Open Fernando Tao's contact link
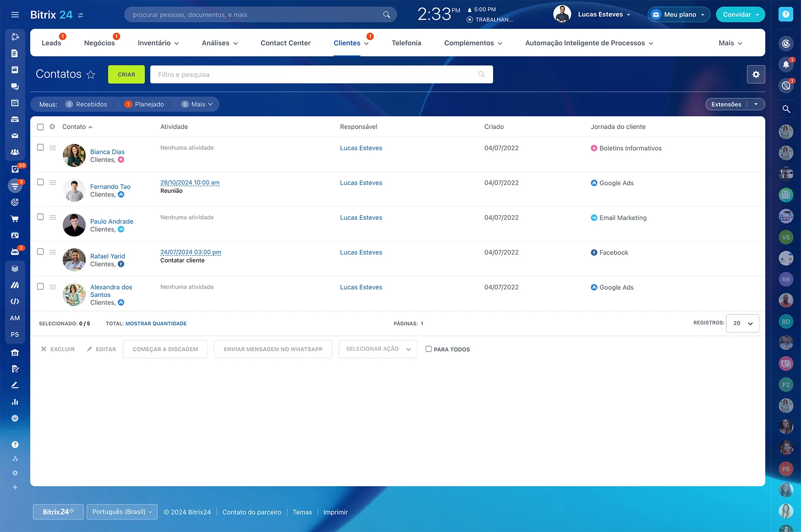This screenshot has width=801, height=532. [110, 186]
